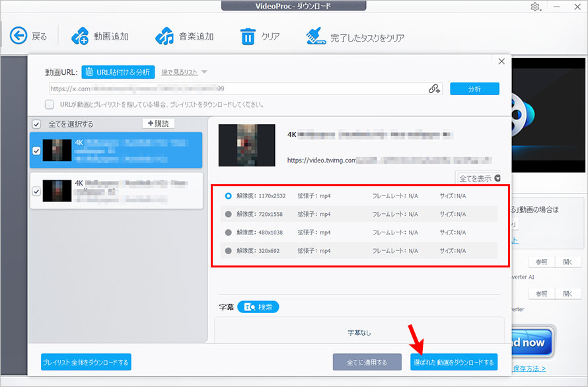
Task: Open 後で見るリスト dropdown
Action: [184, 72]
